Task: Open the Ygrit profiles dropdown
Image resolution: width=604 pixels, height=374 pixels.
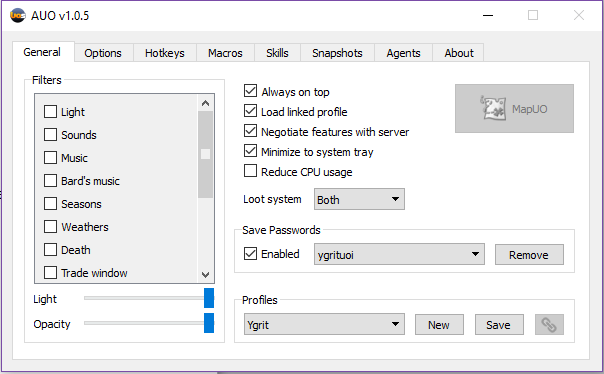Action: [x=324, y=324]
